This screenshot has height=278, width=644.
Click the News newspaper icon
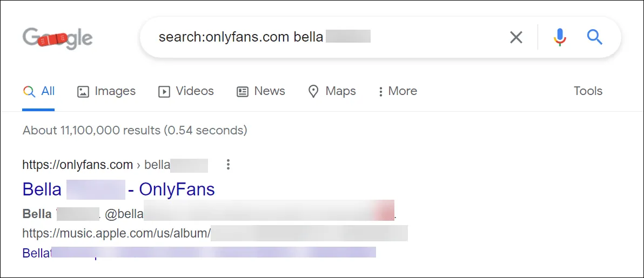point(243,91)
